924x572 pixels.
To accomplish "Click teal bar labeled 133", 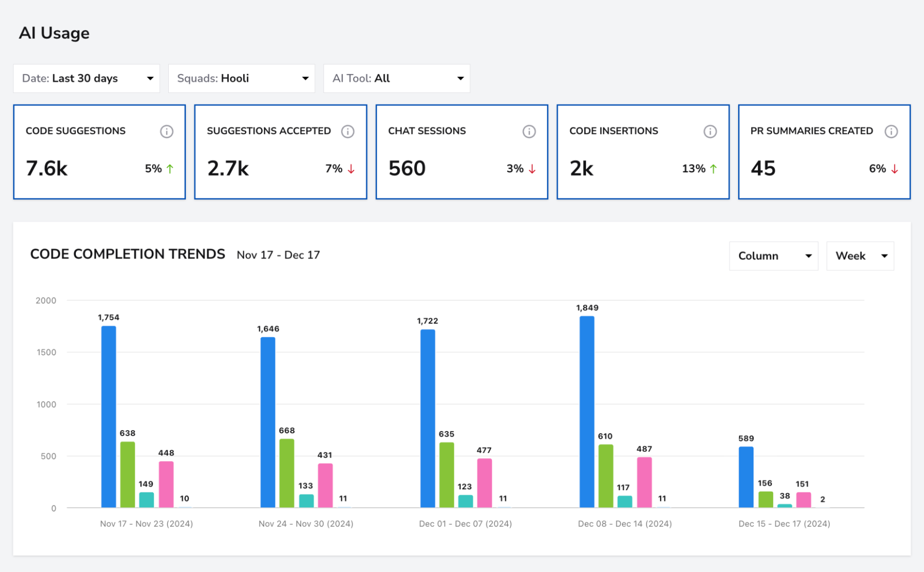I will coord(306,501).
